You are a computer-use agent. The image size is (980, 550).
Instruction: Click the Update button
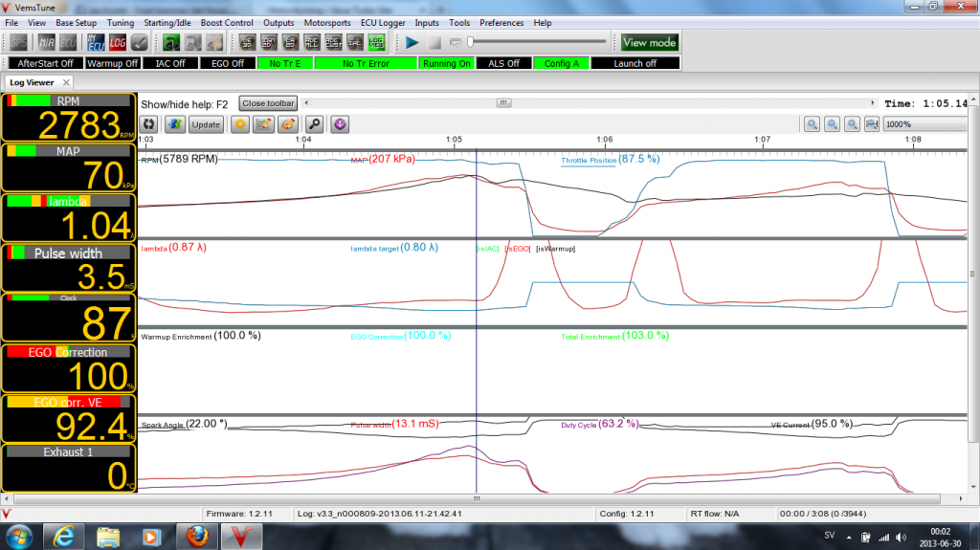tap(206, 124)
